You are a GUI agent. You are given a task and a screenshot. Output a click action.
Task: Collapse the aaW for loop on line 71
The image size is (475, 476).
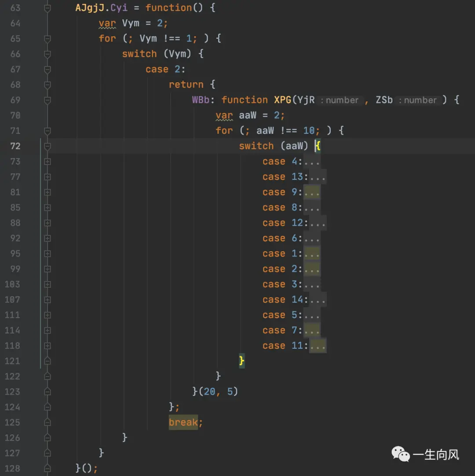pyautogui.click(x=47, y=131)
